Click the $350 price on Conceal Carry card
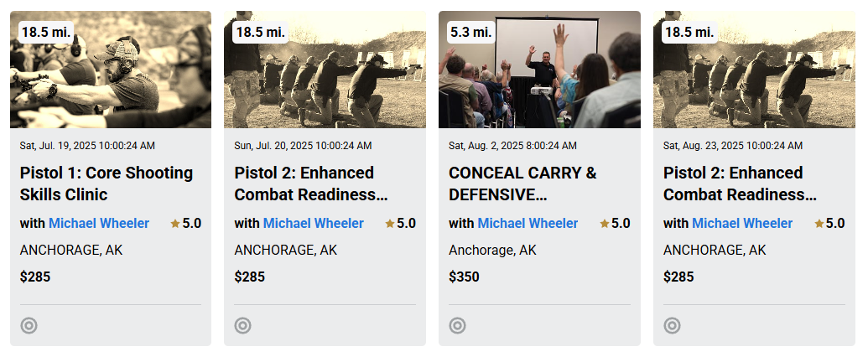Viewport: 868px width, 357px height. coord(464,277)
